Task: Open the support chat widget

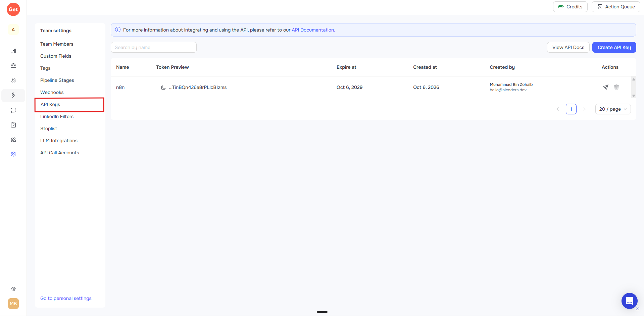Action: tap(630, 301)
